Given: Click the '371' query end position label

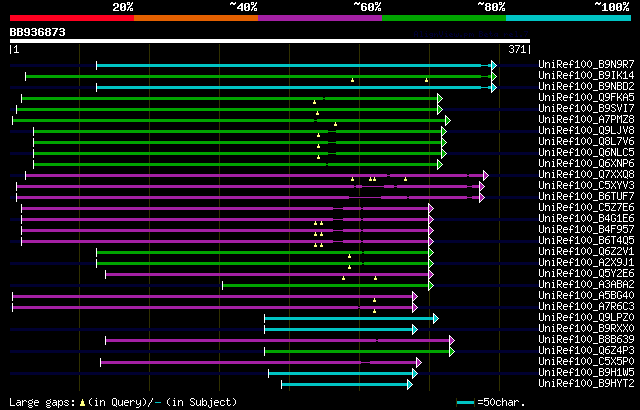Looking at the screenshot, I should (x=517, y=50).
